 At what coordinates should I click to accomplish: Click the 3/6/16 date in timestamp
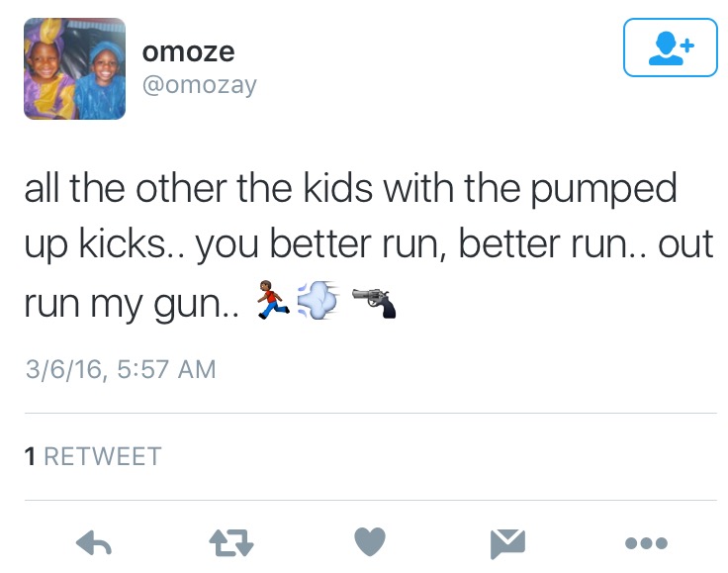point(61,370)
